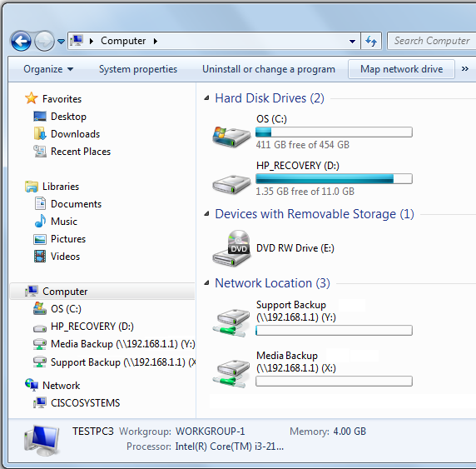Collapse the Network Location group

(206, 283)
